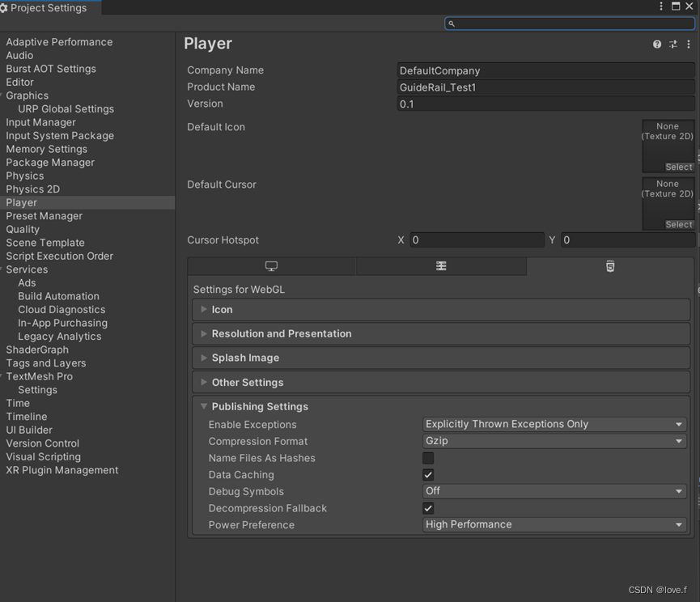Viewport: 700px width, 602px height.
Task: Click Select button for Default Cursor
Action: click(679, 224)
